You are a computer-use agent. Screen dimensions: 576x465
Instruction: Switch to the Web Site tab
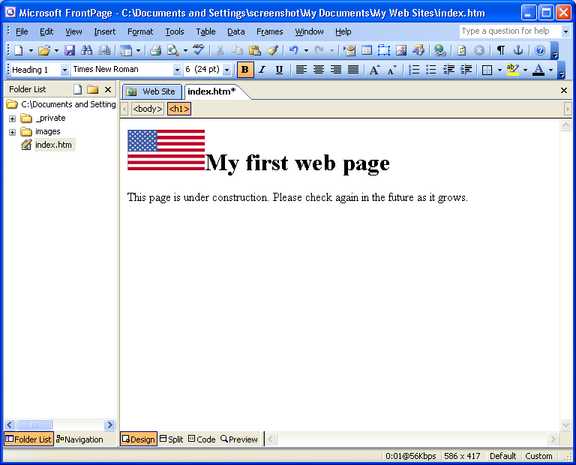pos(152,91)
